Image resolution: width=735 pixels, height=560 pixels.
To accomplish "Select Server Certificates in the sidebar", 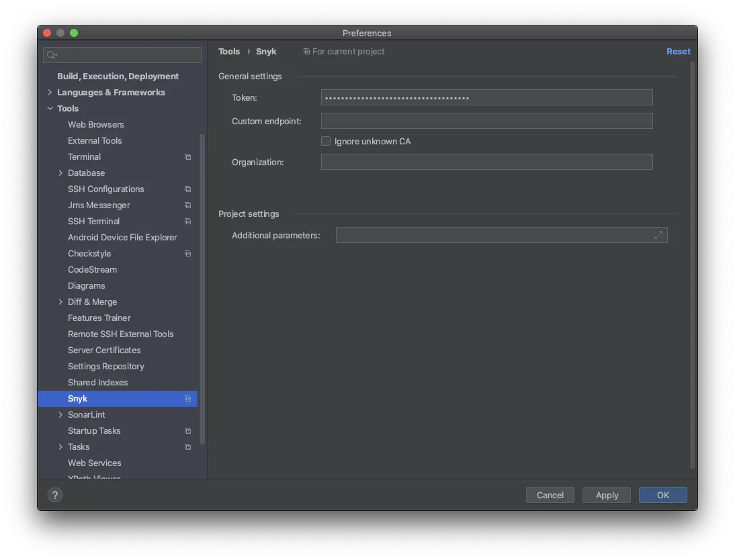I will pos(104,351).
